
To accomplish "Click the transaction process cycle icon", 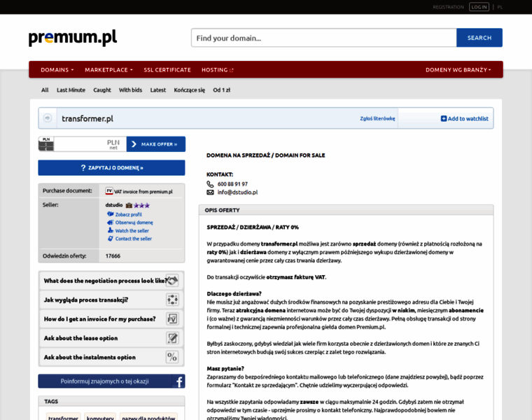I will (172, 300).
